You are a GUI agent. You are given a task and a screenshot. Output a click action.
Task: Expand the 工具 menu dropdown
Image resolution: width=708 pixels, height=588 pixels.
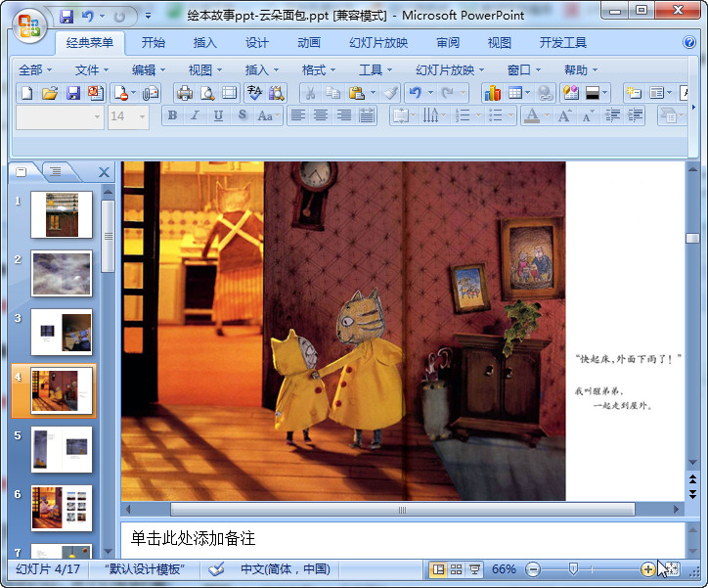point(376,70)
